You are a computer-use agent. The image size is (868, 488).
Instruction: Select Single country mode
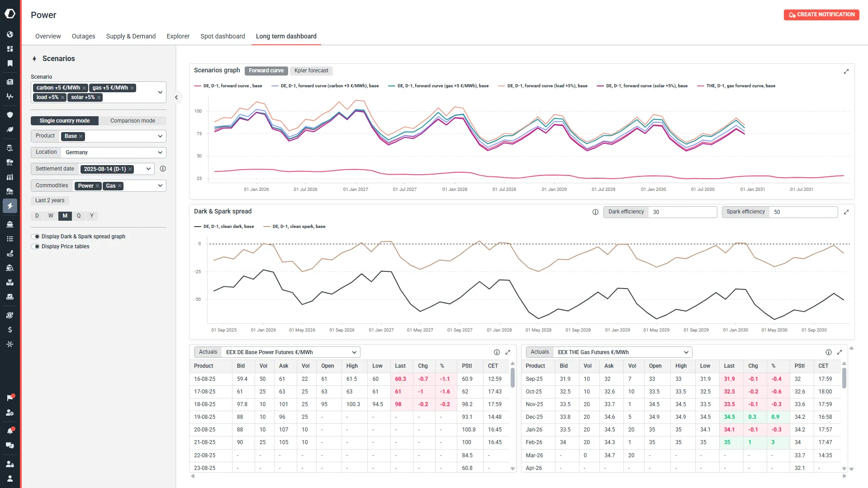[65, 121]
